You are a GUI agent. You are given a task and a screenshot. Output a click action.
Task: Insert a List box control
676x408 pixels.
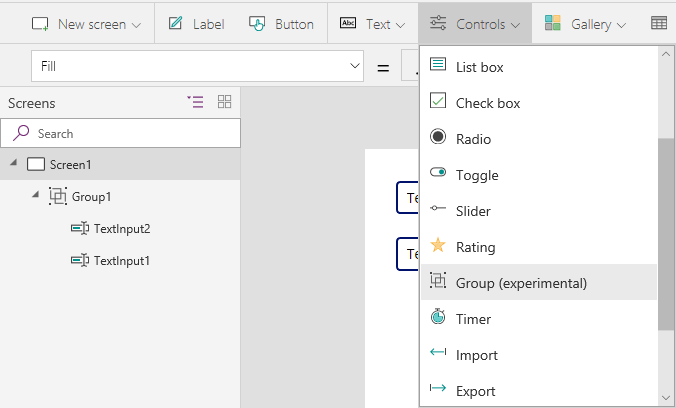click(x=479, y=67)
